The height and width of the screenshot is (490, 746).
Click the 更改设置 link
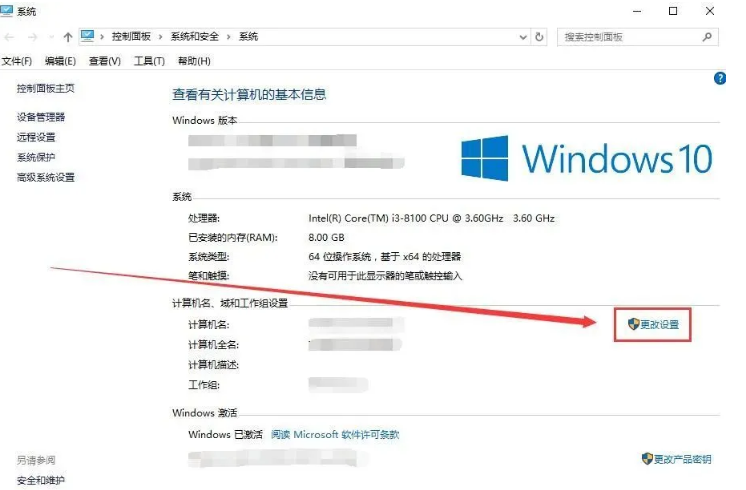click(659, 324)
